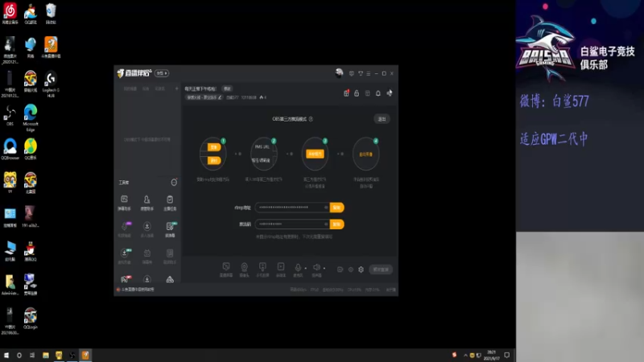644x362 pixels.
Task: Open the streamer tasks clipboard tool
Action: point(170,203)
